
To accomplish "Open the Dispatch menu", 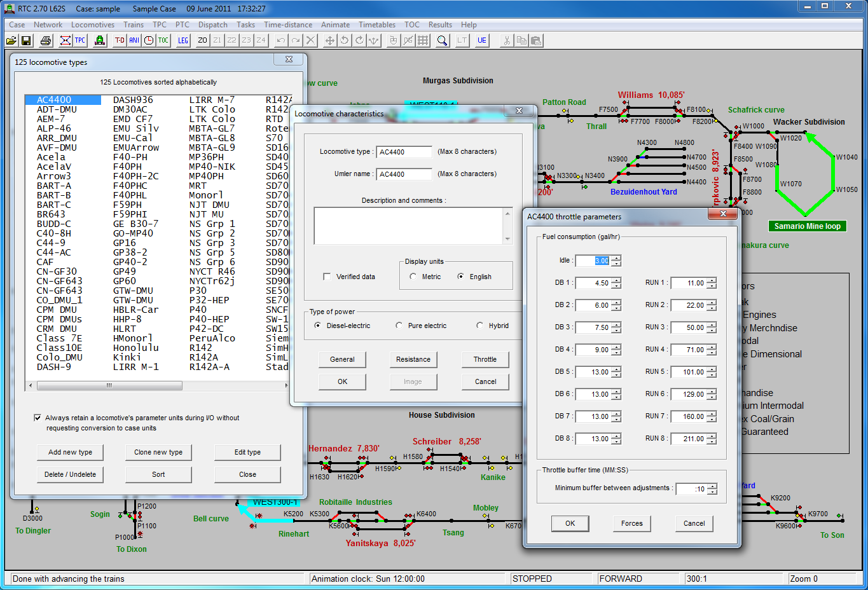I will 212,25.
